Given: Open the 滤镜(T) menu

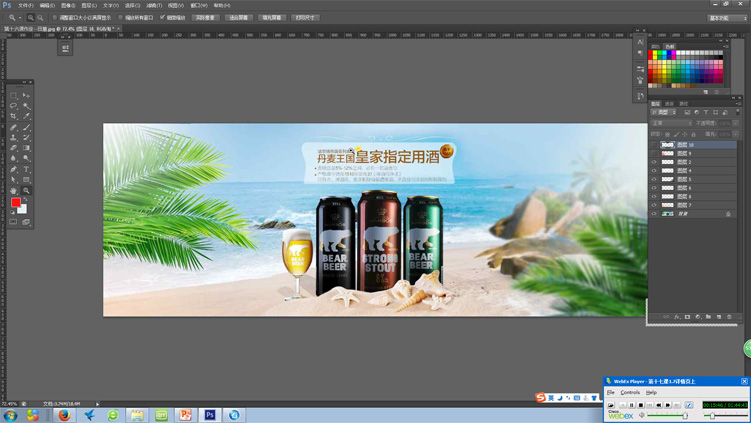Looking at the screenshot, I should coord(154,5).
